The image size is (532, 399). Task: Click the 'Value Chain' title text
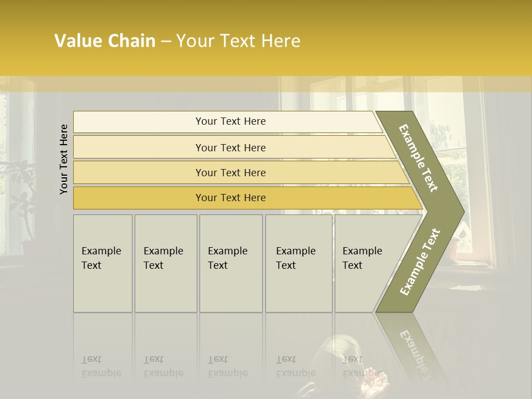coord(105,41)
